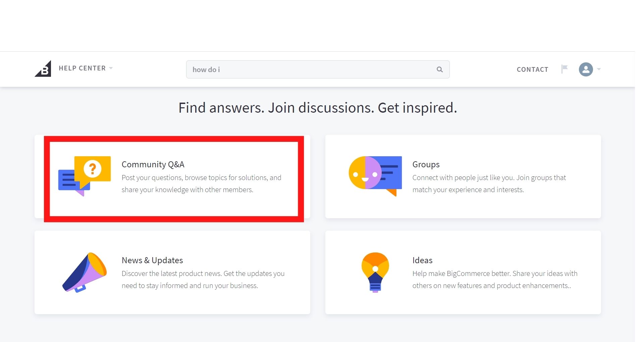The height and width of the screenshot is (342, 644).
Task: Open the News & Updates title link
Action: [152, 260]
